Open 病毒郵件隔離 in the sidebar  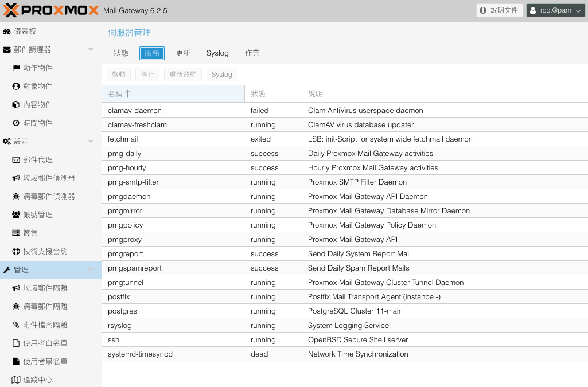51,307
